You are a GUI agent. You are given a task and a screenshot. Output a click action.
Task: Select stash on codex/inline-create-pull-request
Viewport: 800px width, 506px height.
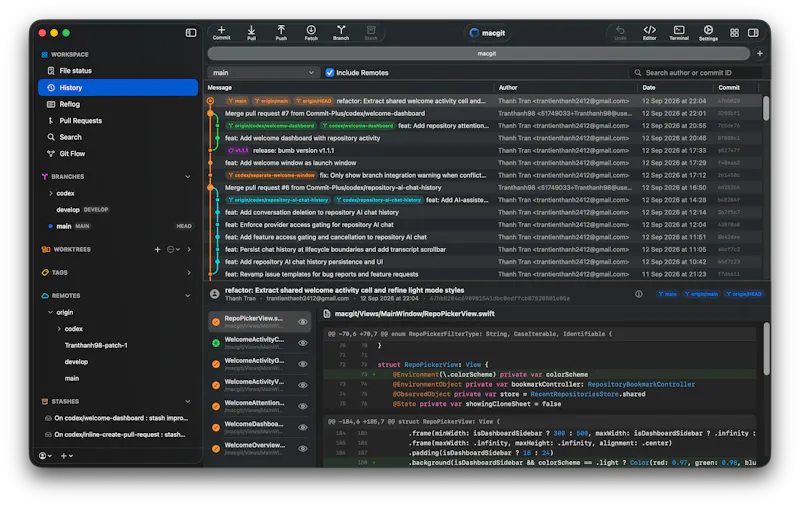point(118,435)
